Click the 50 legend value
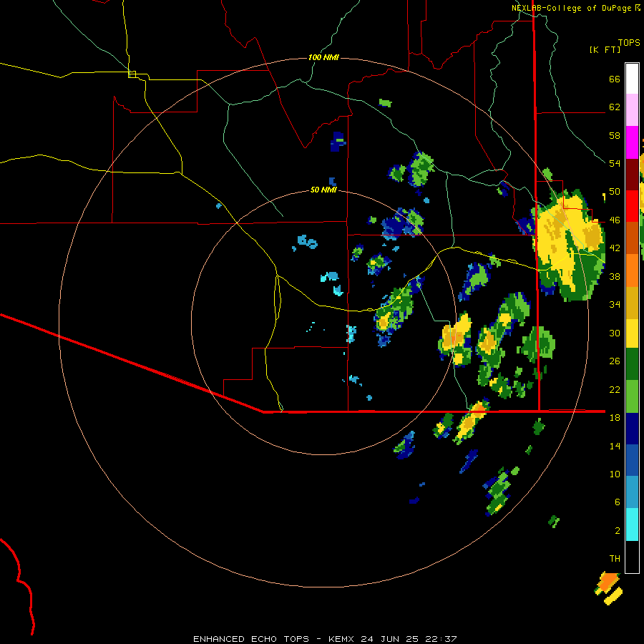 [x=615, y=192]
